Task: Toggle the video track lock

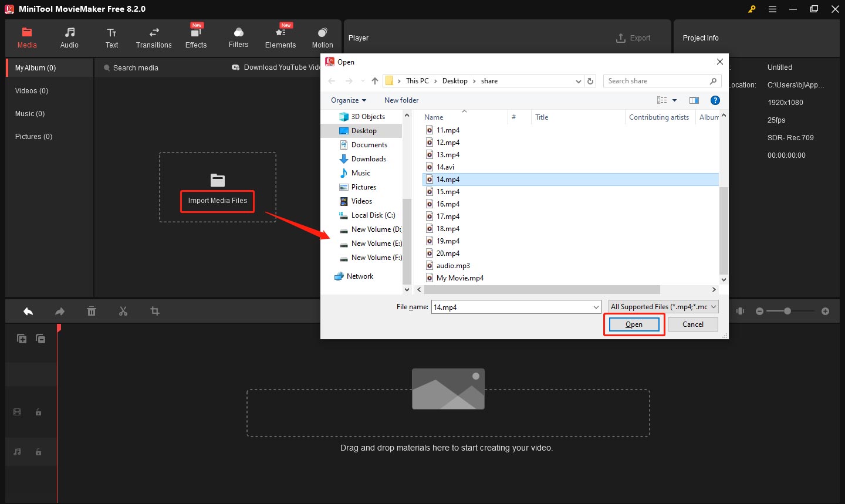Action: [38, 412]
